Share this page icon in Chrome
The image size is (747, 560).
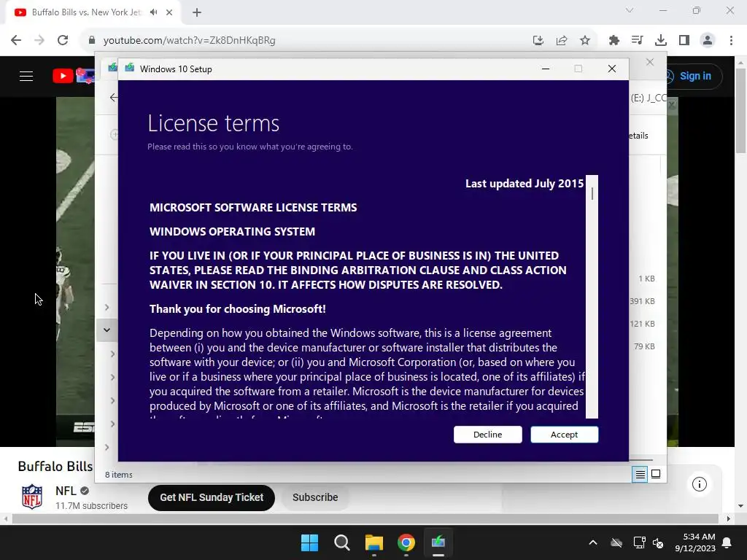tap(562, 41)
